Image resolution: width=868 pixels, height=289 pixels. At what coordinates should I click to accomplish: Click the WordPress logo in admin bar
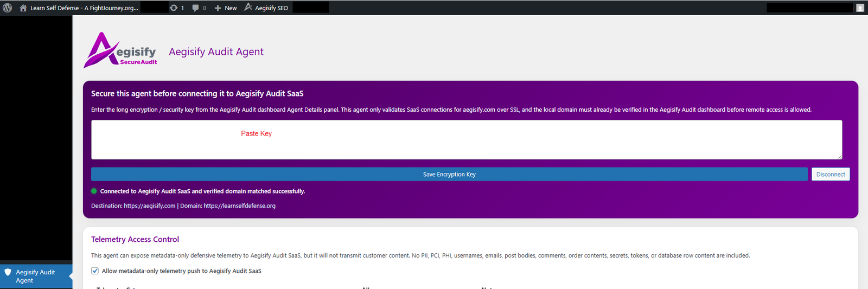8,8
